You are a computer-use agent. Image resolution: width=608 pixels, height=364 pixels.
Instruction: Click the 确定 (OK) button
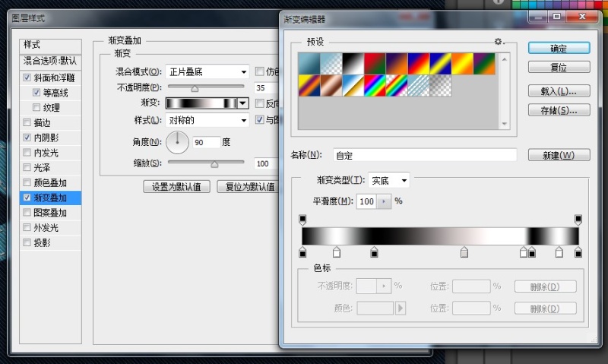[559, 48]
